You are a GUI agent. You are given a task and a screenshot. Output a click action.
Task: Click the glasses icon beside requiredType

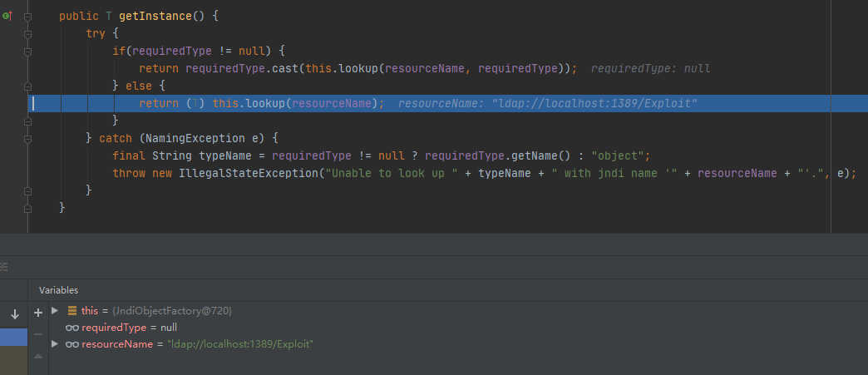[x=72, y=328]
